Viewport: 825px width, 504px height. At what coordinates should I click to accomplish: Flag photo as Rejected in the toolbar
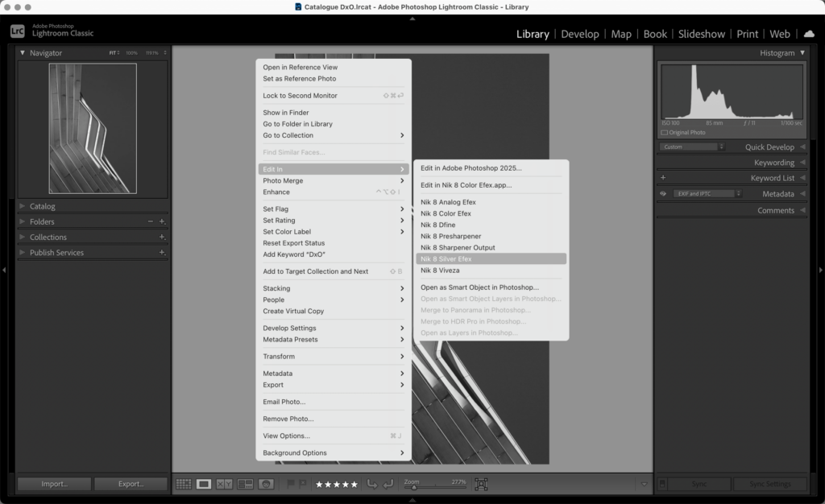(303, 484)
